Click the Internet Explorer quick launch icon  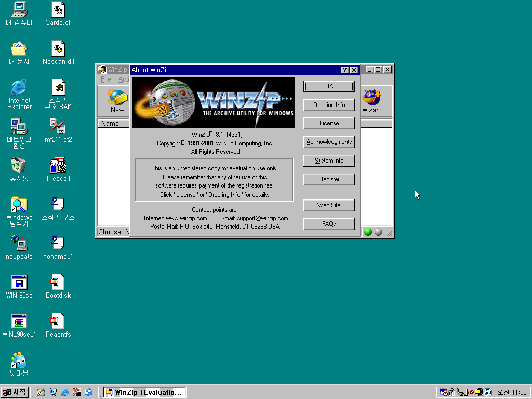tap(65, 393)
